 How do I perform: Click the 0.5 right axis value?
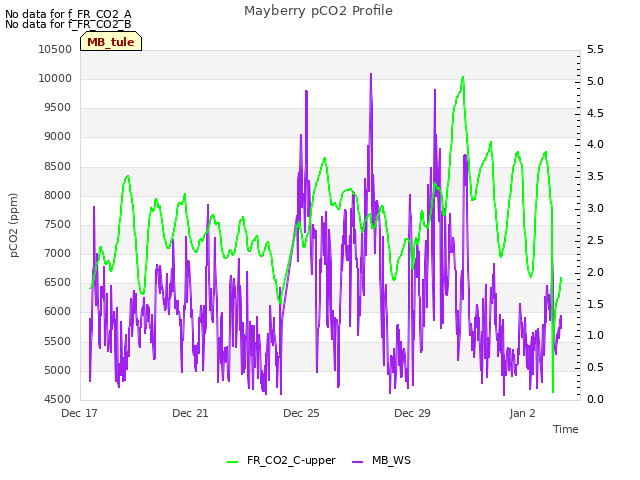click(595, 367)
